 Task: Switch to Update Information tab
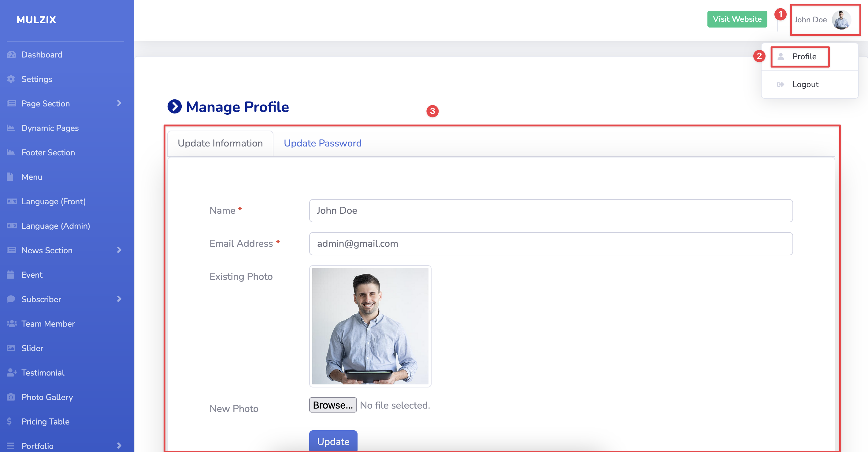tap(220, 143)
